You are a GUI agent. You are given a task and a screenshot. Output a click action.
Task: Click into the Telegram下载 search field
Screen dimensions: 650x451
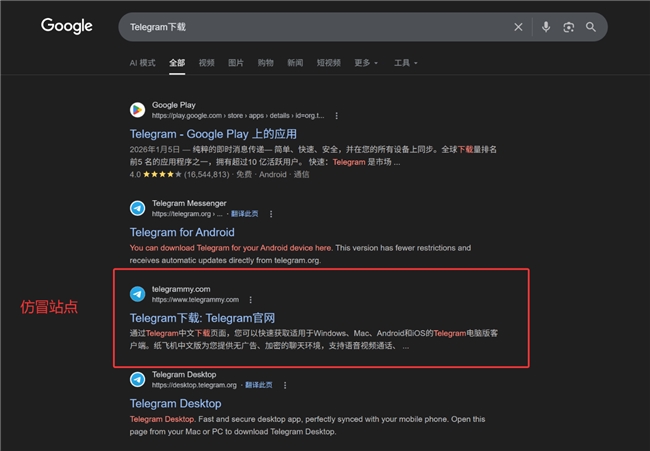300,27
